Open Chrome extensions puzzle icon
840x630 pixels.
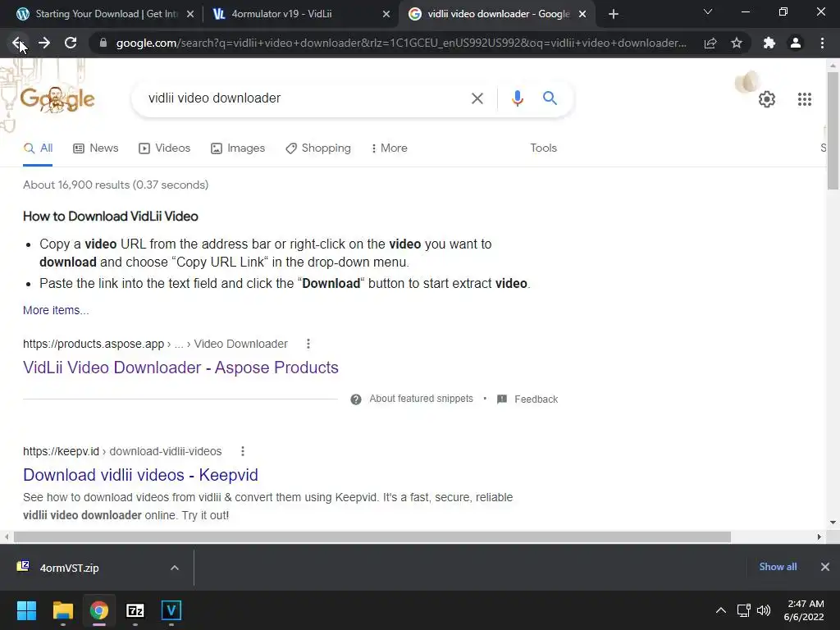[769, 43]
